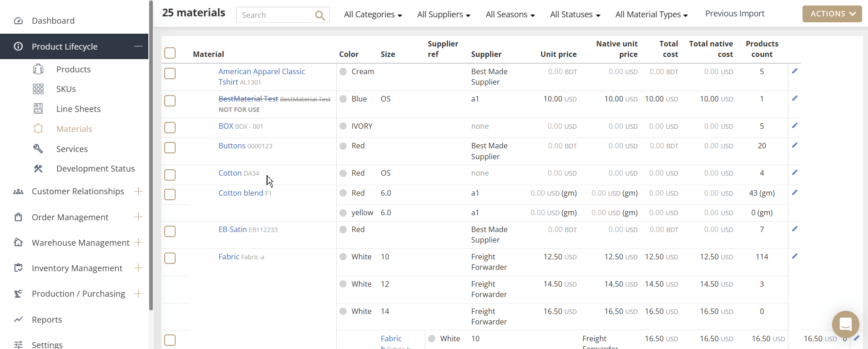Click the SKUs grid icon
The height and width of the screenshot is (349, 868).
coord(38,89)
